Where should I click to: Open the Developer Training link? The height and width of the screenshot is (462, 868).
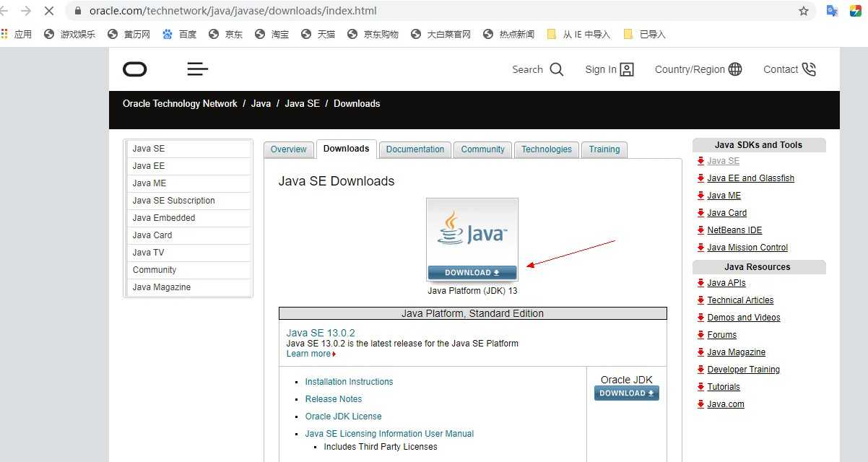[744, 370]
